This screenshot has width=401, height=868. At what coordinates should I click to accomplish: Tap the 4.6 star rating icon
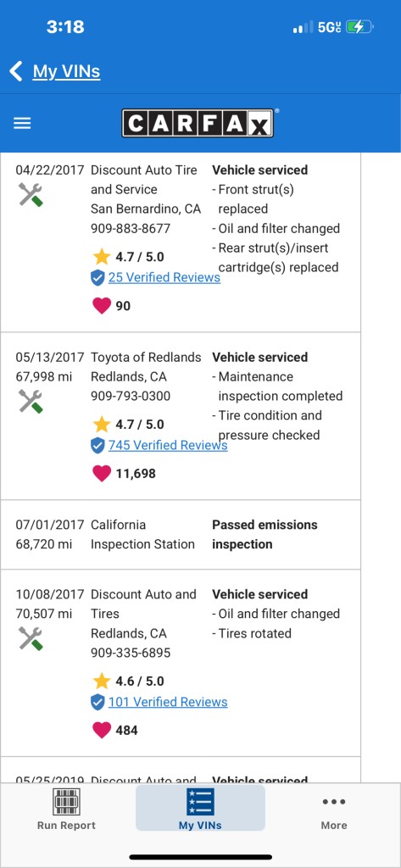(x=102, y=681)
